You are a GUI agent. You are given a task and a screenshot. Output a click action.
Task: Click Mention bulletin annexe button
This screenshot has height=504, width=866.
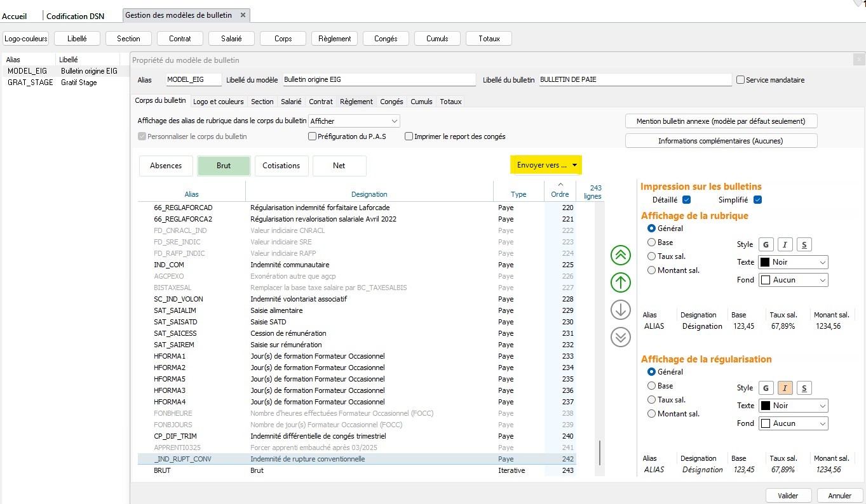point(721,121)
